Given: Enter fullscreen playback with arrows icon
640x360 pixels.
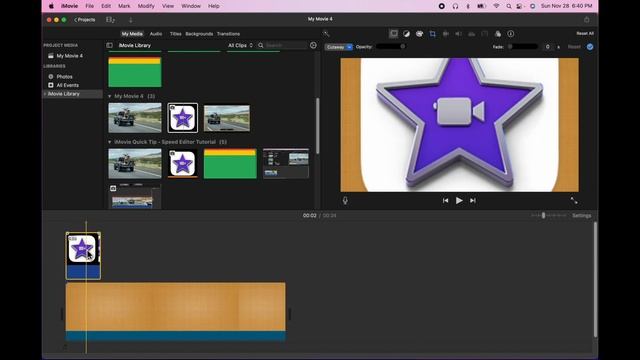Looking at the screenshot, I should [x=574, y=200].
